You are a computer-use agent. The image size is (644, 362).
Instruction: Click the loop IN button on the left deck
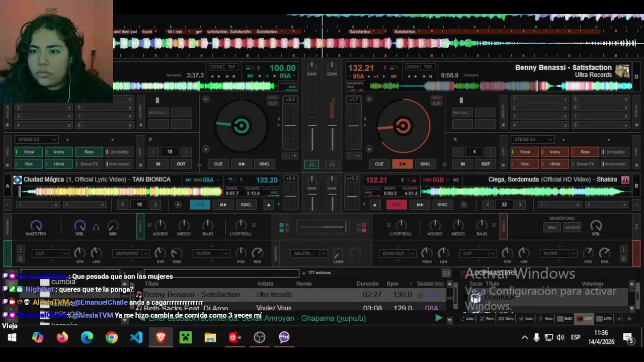[x=158, y=164]
